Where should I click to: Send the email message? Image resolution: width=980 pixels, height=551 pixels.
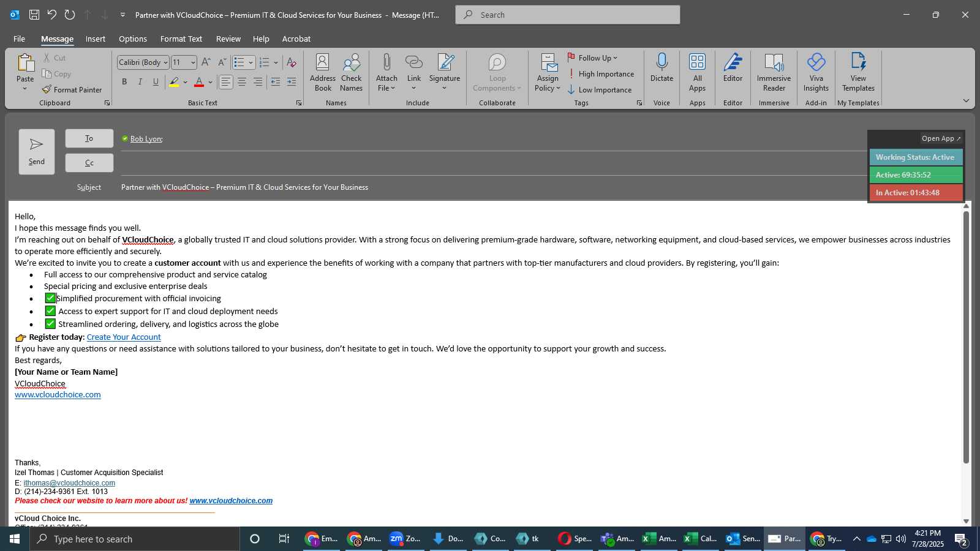[x=37, y=152]
